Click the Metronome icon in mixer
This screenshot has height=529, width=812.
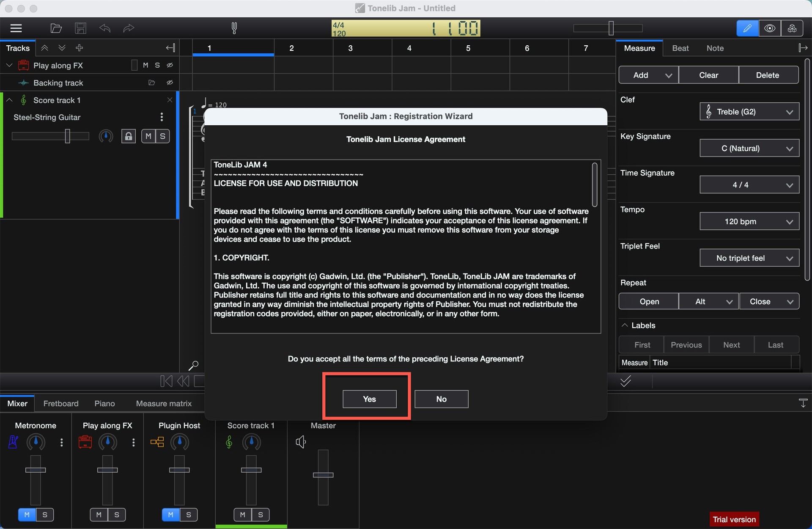click(x=13, y=442)
